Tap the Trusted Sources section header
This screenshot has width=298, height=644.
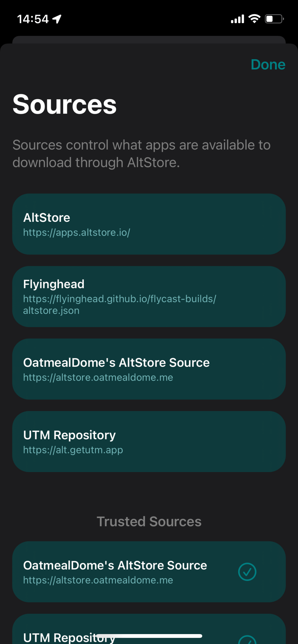149,521
